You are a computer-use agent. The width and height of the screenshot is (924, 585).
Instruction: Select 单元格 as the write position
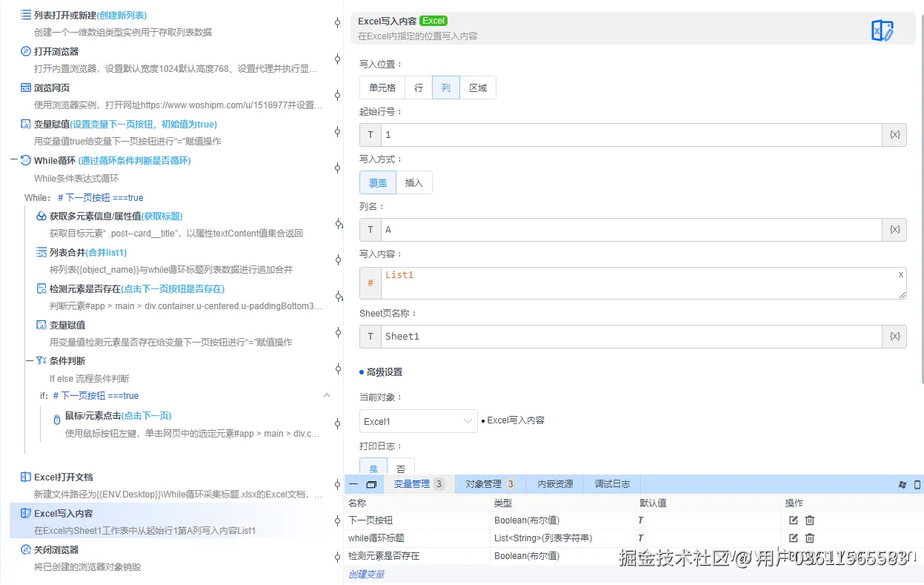pyautogui.click(x=382, y=87)
